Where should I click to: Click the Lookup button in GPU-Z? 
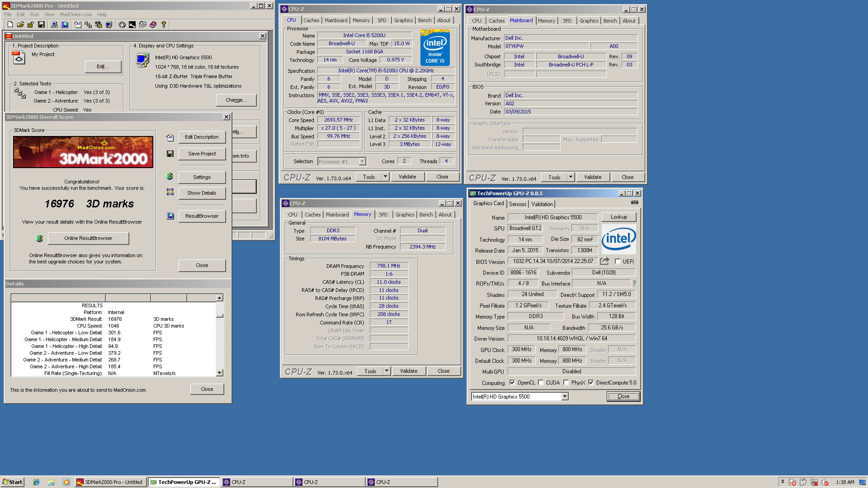point(619,217)
